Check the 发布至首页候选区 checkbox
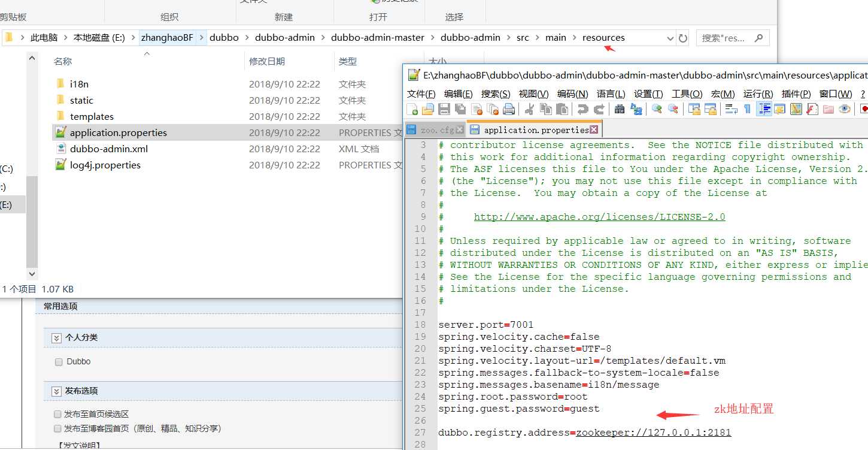Image resolution: width=868 pixels, height=450 pixels. 57,414
